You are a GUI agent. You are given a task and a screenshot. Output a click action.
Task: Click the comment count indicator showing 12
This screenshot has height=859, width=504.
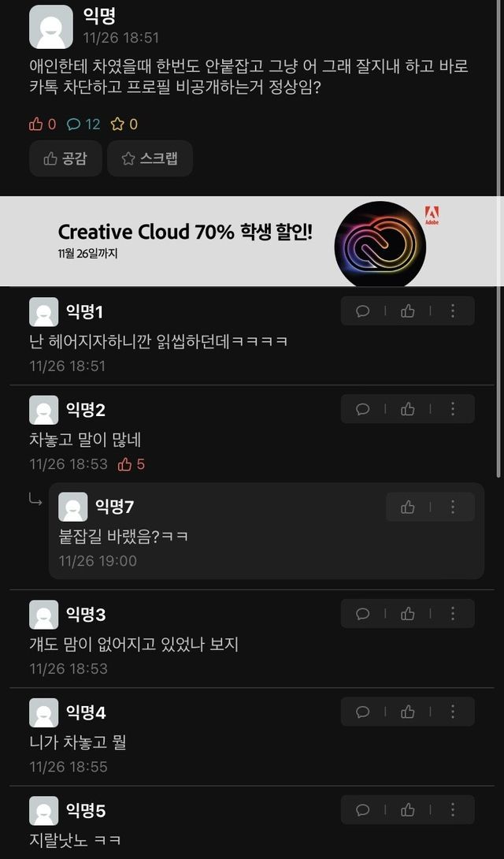pyautogui.click(x=83, y=125)
